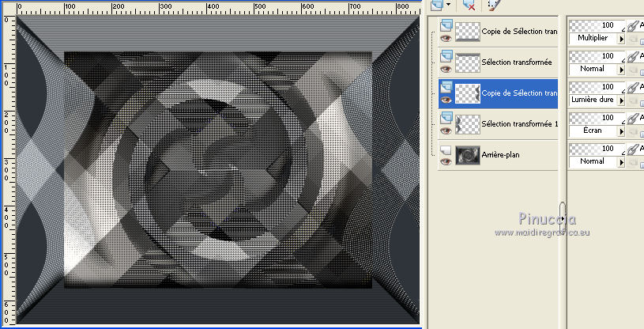Select the Sélection transformée layer name

(517, 62)
